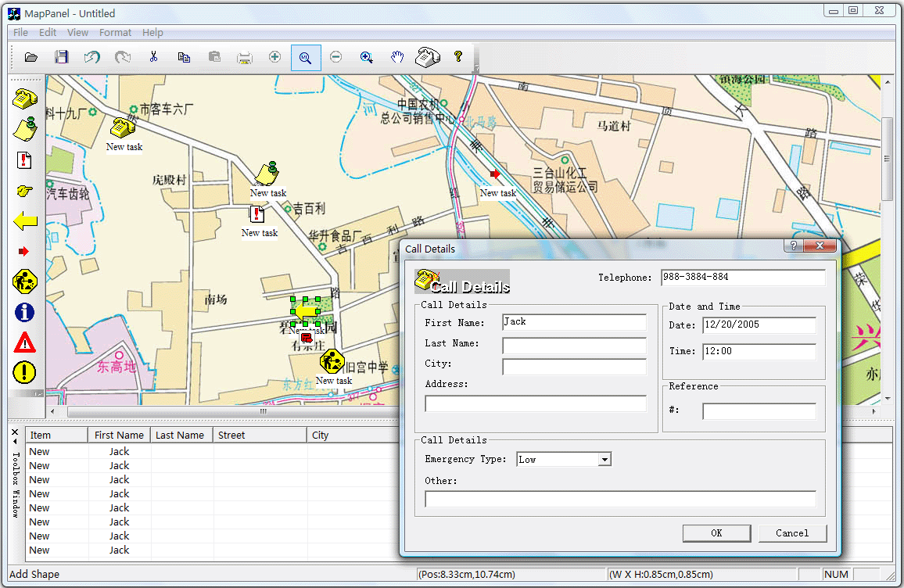Select the blue information symbol tool
Image resolution: width=904 pixels, height=588 pixels.
(25, 312)
